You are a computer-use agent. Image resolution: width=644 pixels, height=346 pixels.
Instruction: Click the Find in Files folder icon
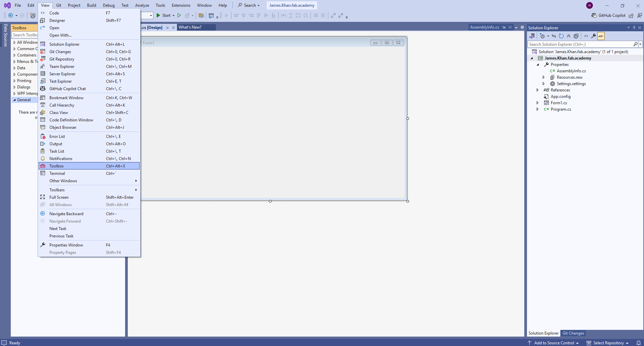click(201, 15)
